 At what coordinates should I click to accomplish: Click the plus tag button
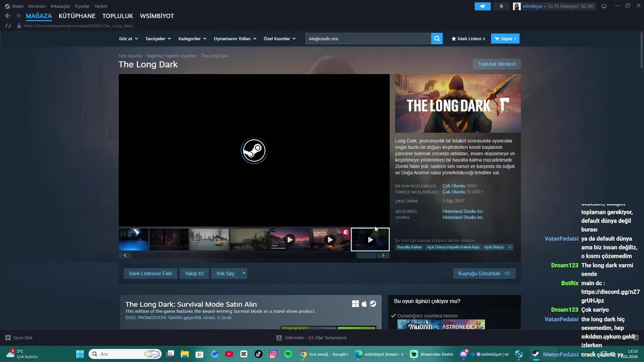click(x=510, y=247)
